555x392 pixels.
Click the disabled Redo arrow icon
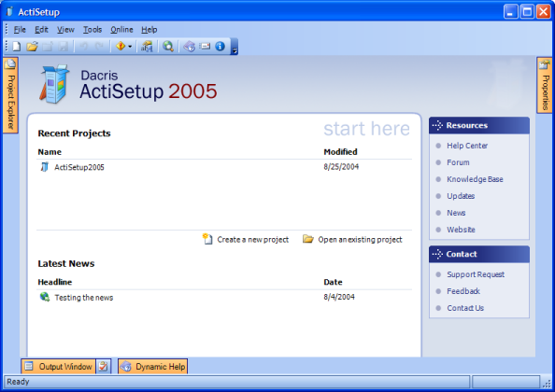(99, 47)
